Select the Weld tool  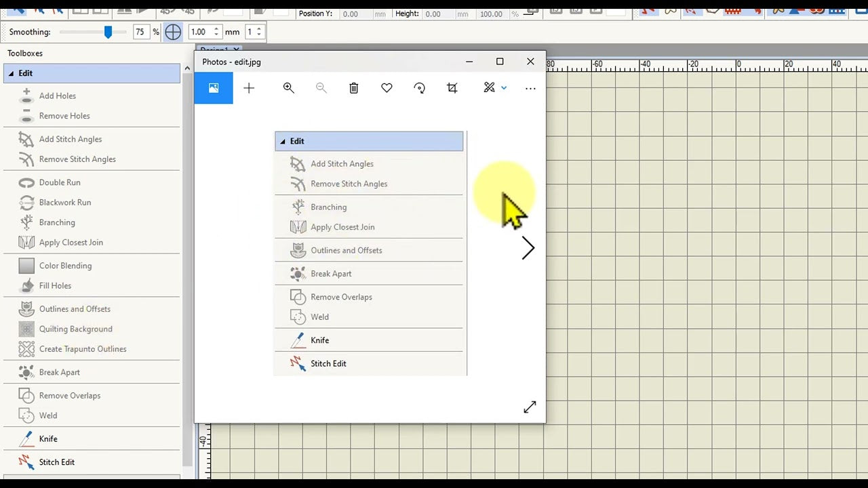48,415
